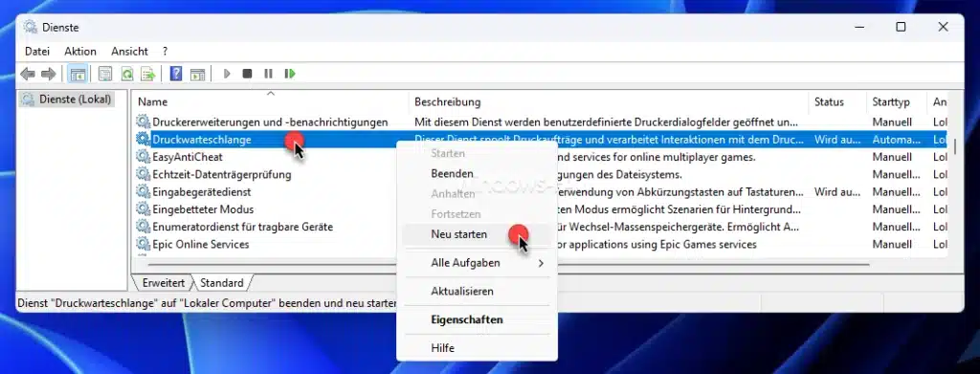This screenshot has height=374, width=980.
Task: Click the Pause service toolbar icon
Action: (x=268, y=74)
